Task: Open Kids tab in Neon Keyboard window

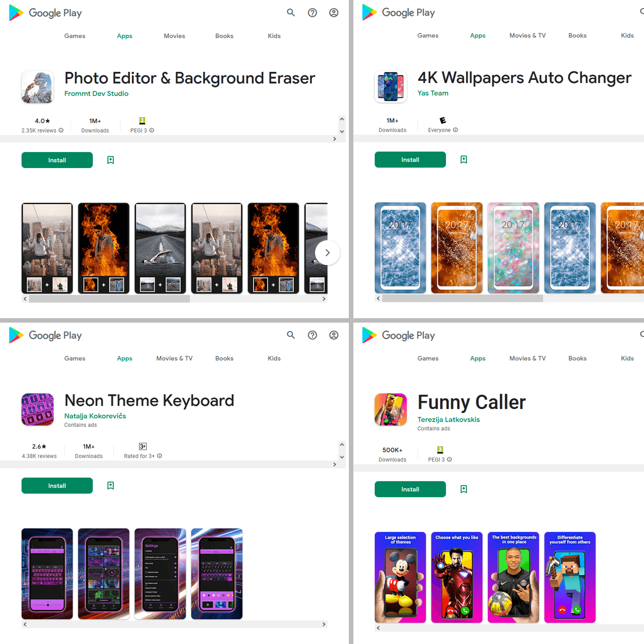Action: [x=274, y=358]
